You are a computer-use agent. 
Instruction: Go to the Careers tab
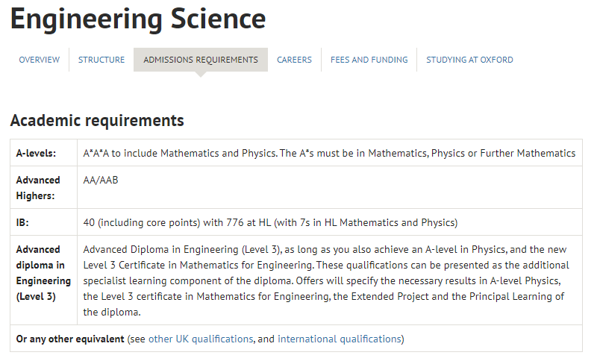coord(294,60)
